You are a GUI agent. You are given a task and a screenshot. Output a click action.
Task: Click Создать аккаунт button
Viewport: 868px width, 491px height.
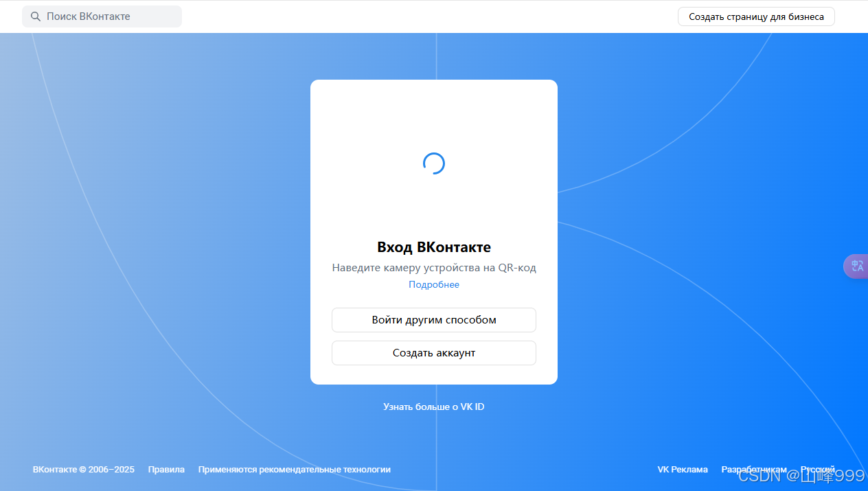(x=434, y=353)
